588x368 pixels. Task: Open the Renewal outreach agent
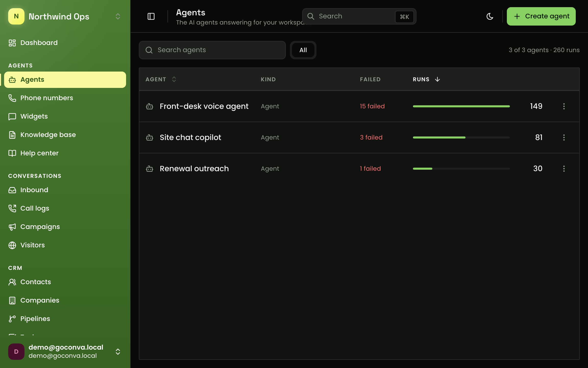194,169
